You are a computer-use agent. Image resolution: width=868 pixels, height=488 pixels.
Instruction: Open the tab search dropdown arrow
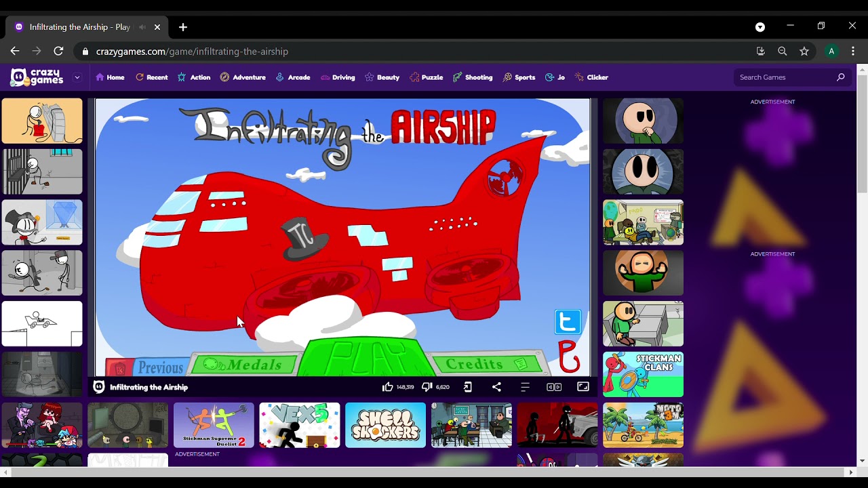(760, 27)
